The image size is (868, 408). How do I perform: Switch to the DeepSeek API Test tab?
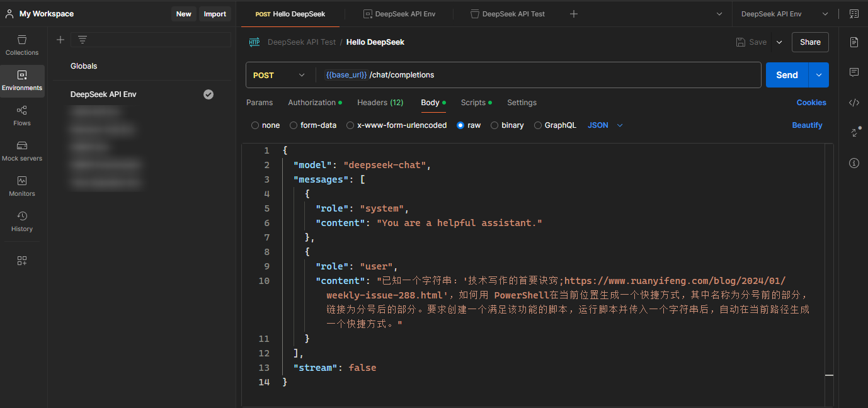click(x=508, y=14)
